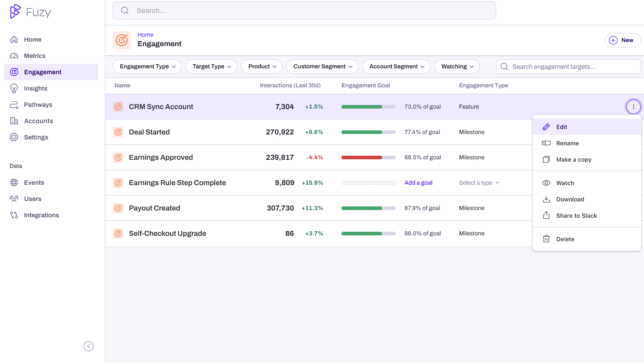Open the Customer Segment filter dropdown
This screenshot has width=644, height=363.
[x=322, y=67]
